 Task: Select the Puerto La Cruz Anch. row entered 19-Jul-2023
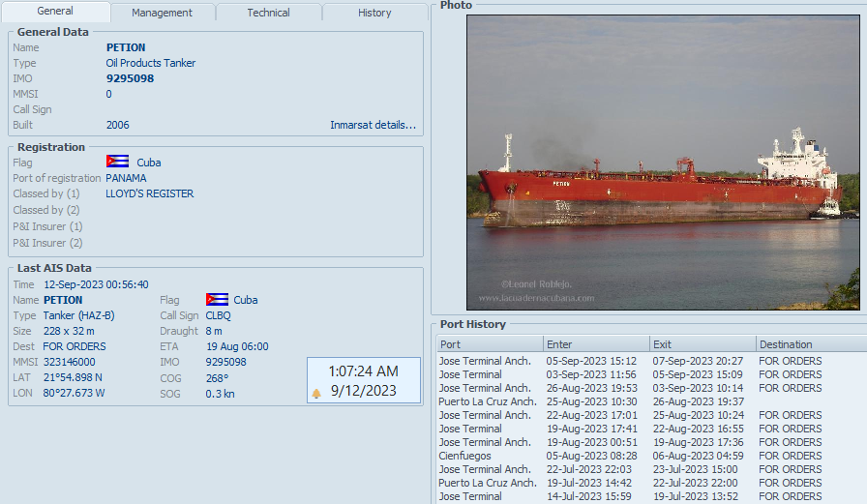coord(651,483)
